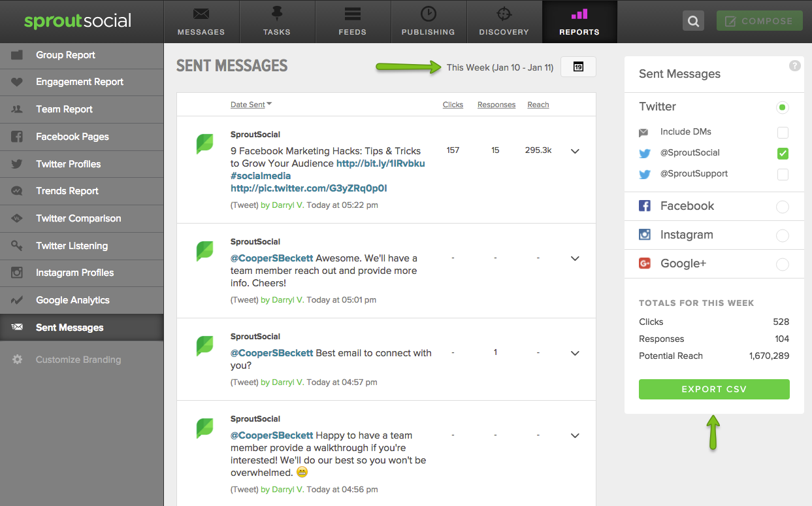Select the Instagram radio button
Viewport: 812px width, 506px height.
[x=783, y=236]
